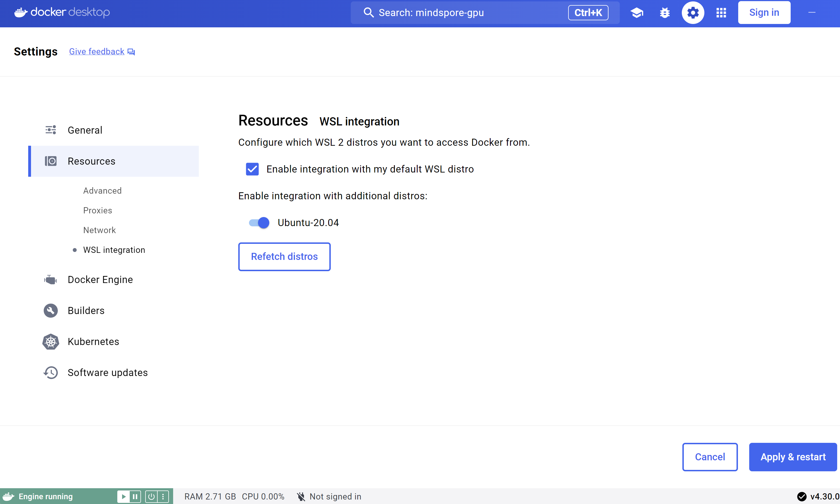The width and height of the screenshot is (840, 504).
Task: Select the Proxies sub-item
Action: point(98,210)
